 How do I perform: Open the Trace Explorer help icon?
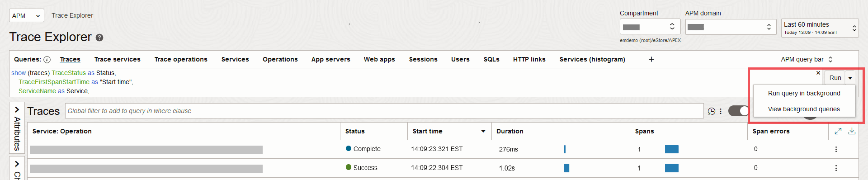pyautogui.click(x=99, y=38)
